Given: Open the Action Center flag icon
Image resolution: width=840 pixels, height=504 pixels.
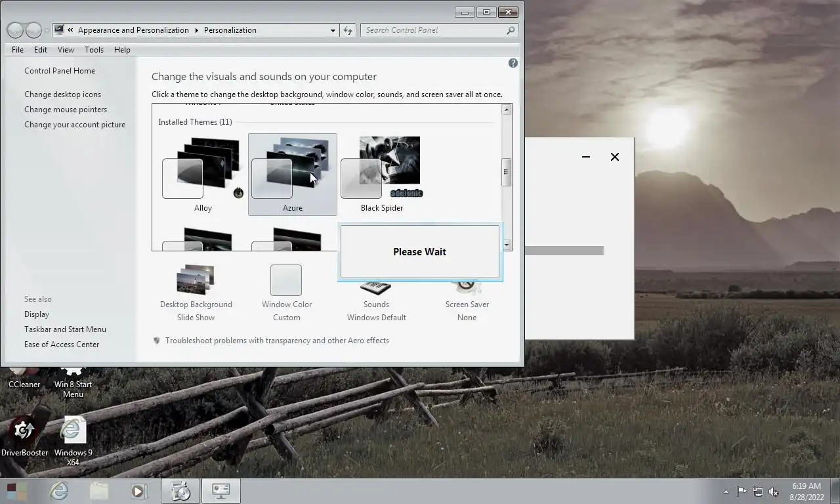Looking at the screenshot, I should pos(742,491).
